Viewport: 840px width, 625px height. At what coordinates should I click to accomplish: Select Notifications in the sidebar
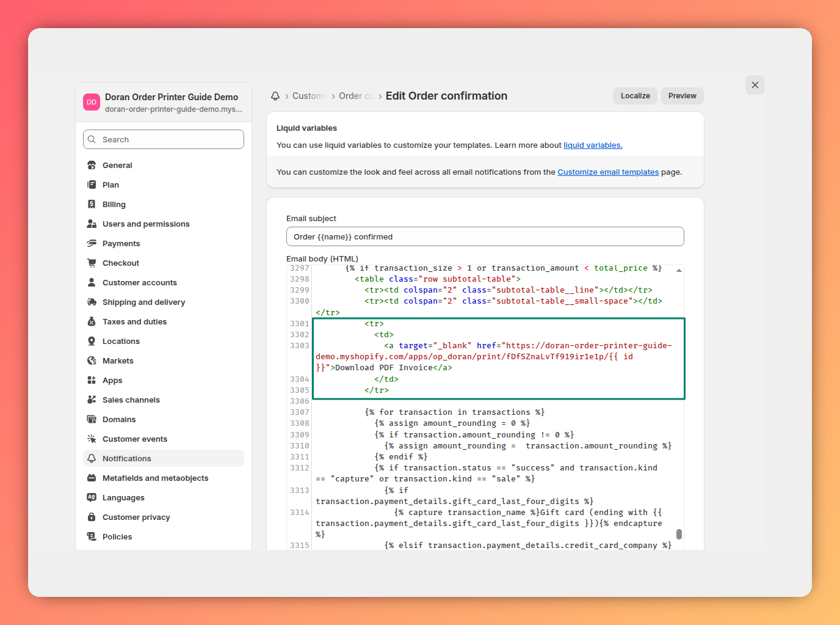pos(164,458)
